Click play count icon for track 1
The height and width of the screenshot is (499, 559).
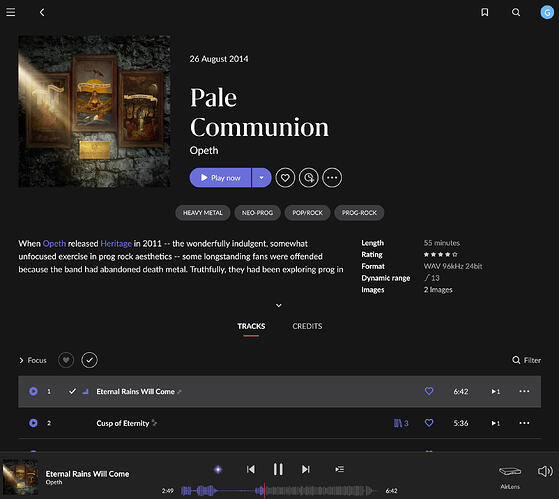[x=496, y=391]
